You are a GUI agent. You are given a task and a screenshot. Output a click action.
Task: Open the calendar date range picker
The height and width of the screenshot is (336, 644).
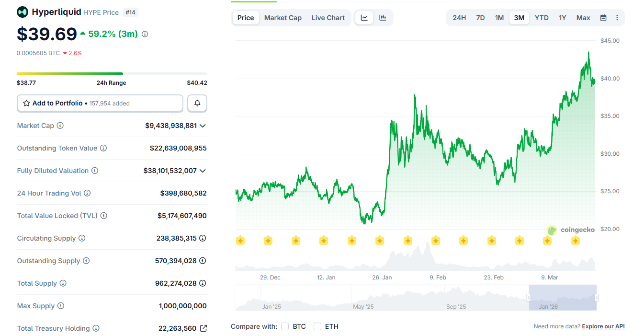point(602,17)
